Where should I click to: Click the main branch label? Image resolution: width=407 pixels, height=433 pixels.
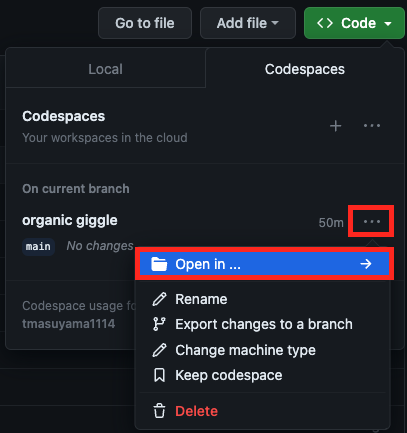click(x=38, y=247)
